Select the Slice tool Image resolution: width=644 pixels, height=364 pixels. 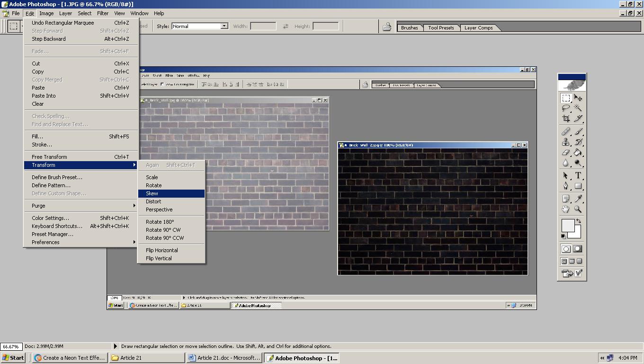click(x=578, y=119)
